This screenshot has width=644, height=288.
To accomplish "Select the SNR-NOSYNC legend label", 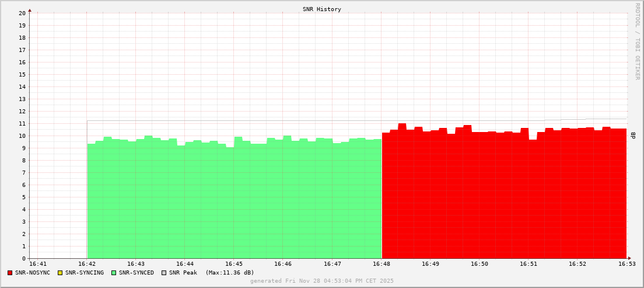I will [x=33, y=273].
